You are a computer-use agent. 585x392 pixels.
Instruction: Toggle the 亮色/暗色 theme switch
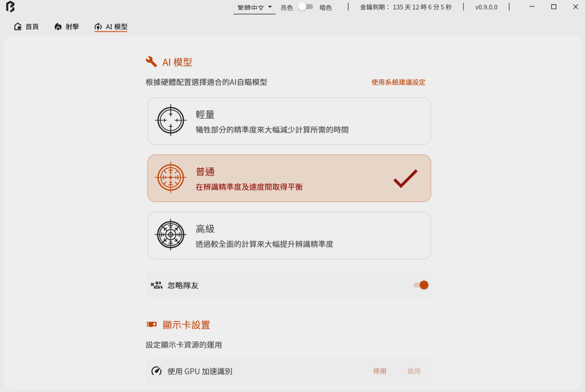[x=306, y=7]
